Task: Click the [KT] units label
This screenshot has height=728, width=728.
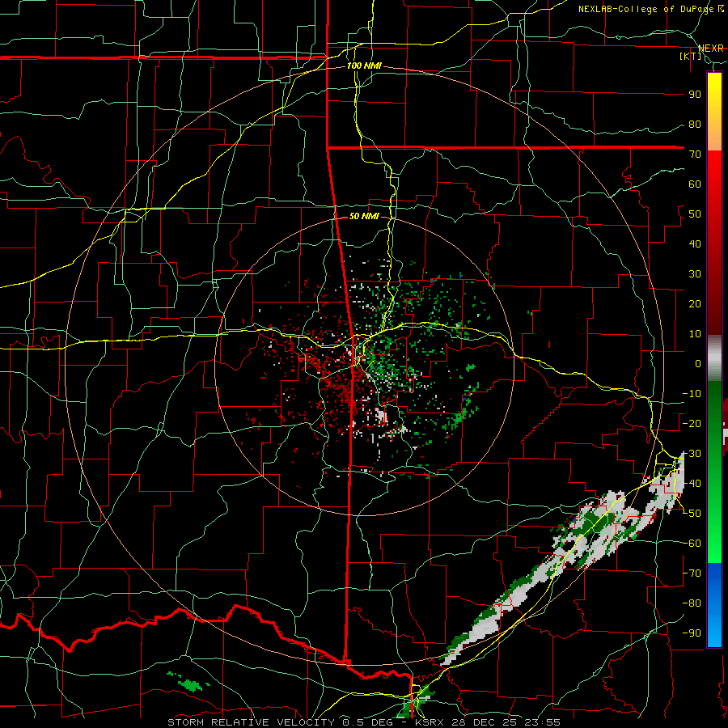Action: click(691, 57)
